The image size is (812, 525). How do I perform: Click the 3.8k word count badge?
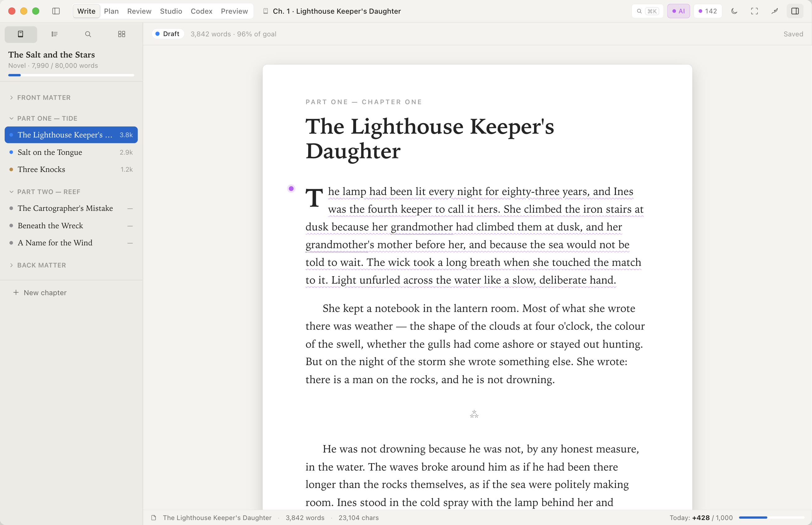[x=126, y=135]
